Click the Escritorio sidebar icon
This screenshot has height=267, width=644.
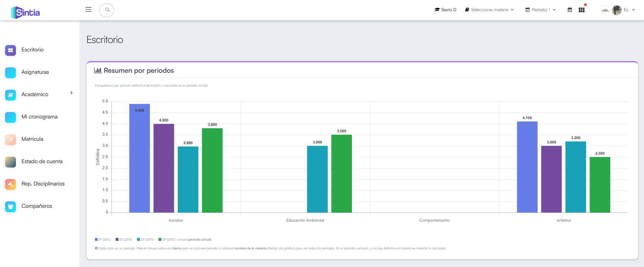coord(10,50)
